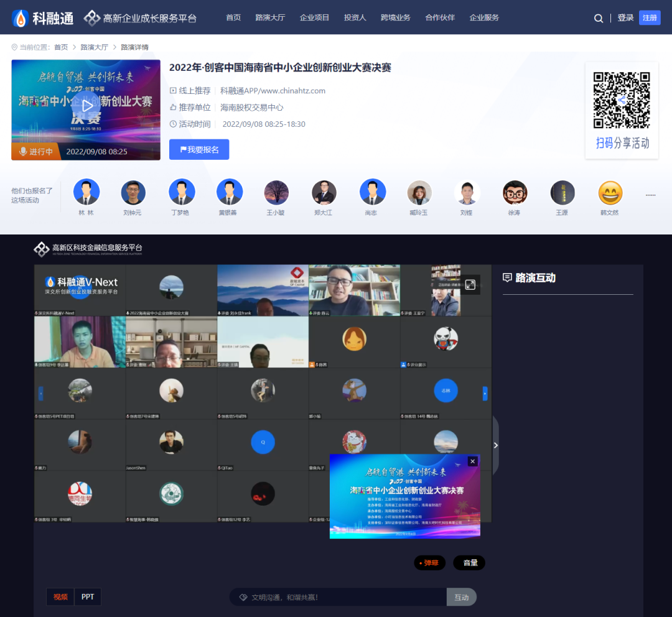Toggle the 弹幕 bullet comments switch
The width and height of the screenshot is (672, 617).
(x=430, y=563)
